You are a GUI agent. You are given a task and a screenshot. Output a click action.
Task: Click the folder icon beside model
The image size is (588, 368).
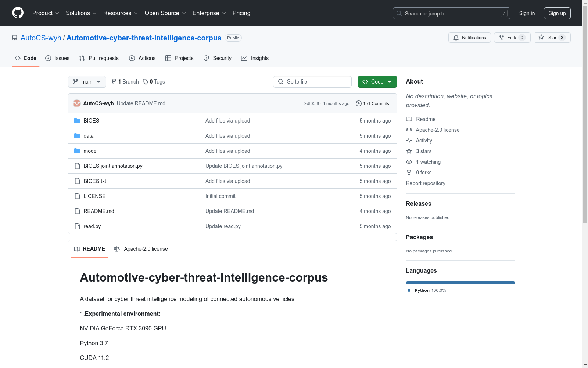[77, 151]
